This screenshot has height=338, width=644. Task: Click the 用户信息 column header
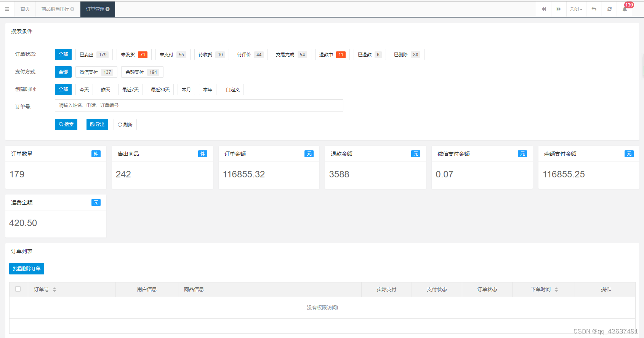coord(147,289)
